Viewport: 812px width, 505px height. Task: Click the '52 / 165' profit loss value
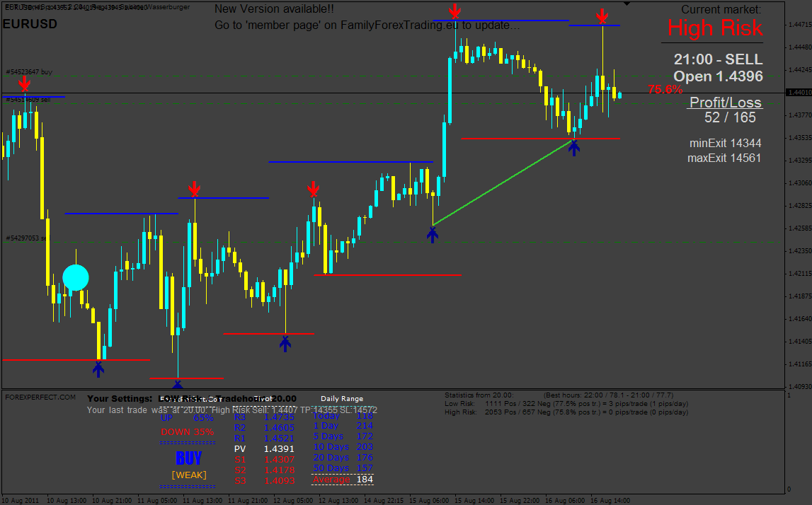(x=730, y=117)
